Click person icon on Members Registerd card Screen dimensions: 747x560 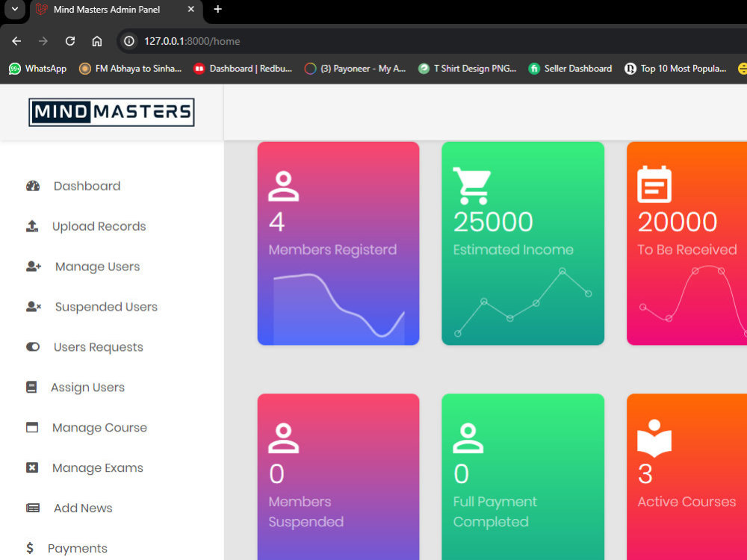pos(283,186)
